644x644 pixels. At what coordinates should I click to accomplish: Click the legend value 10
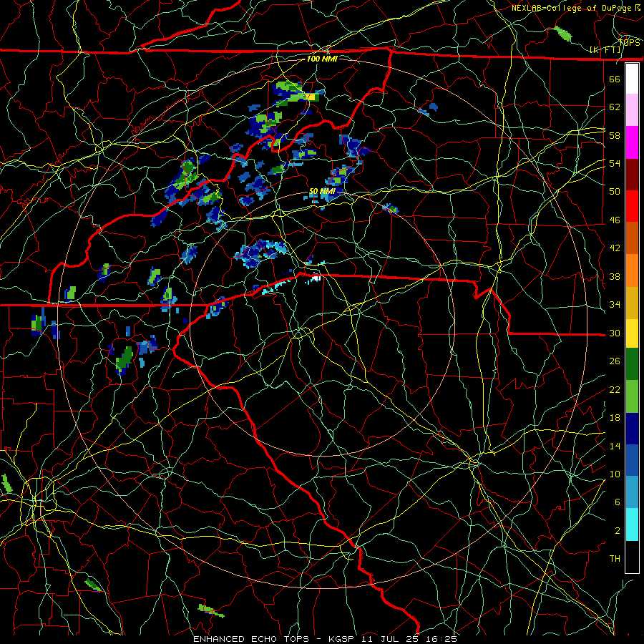(x=615, y=474)
